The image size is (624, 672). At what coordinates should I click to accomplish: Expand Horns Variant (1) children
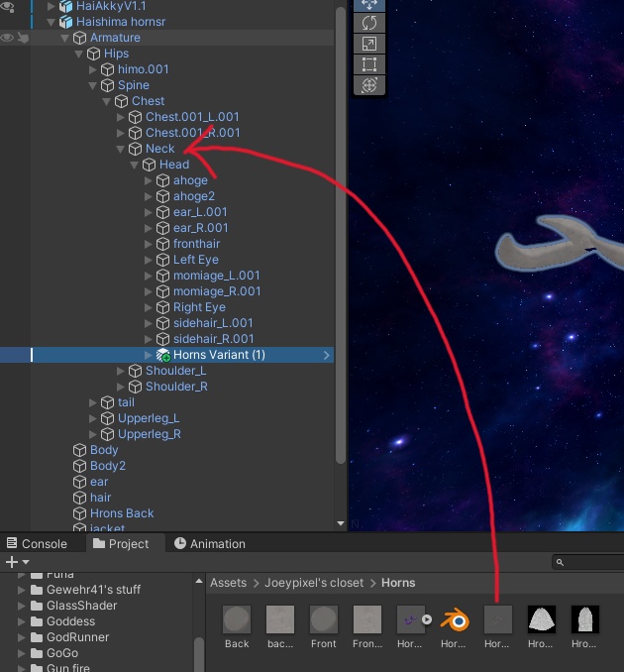148,355
